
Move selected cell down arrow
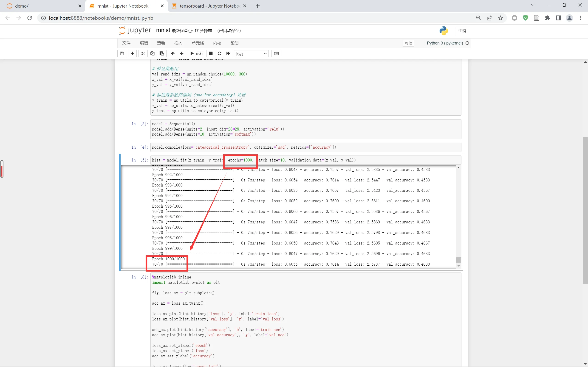point(182,53)
